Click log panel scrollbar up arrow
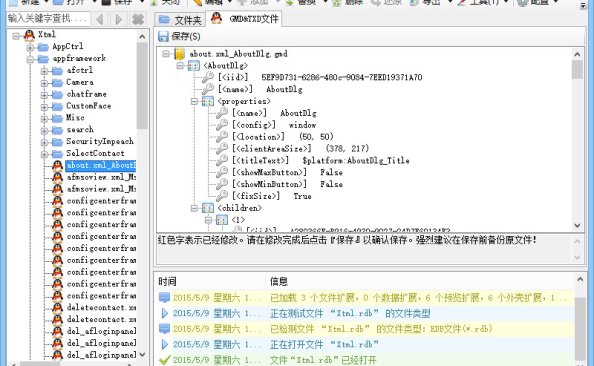594x366 pixels. [580, 279]
